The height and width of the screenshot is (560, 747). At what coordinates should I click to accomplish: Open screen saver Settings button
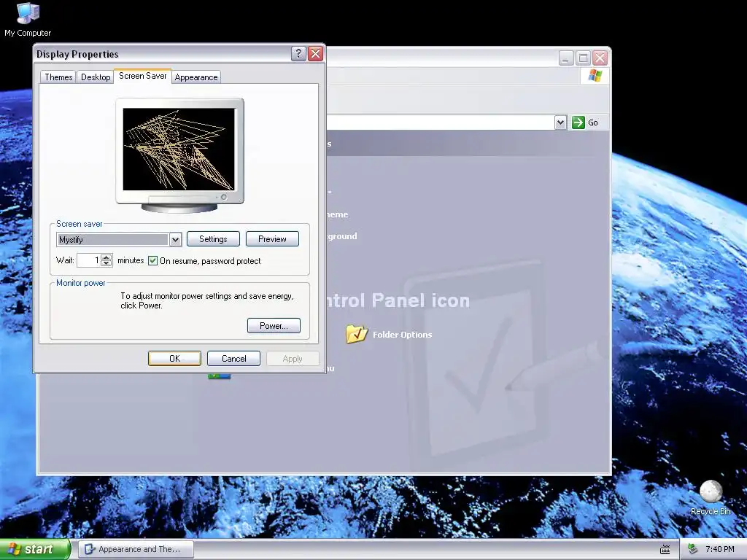[213, 239]
